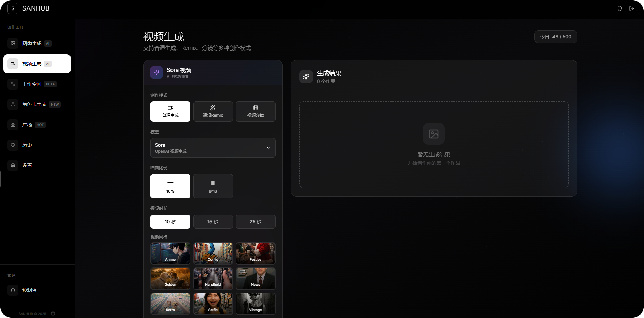This screenshot has height=318, width=644.
Task: Pick the Comic video style
Action: pyautogui.click(x=213, y=254)
